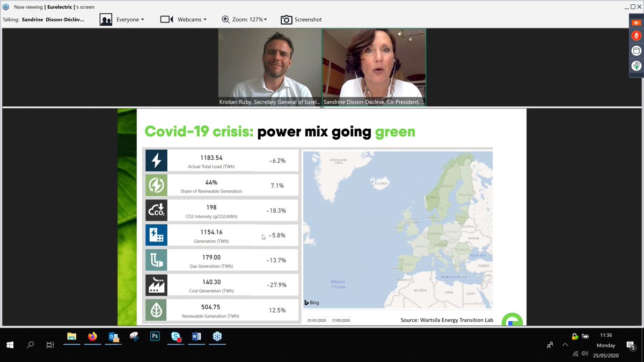Open Firefox from the taskbar
Image resolution: width=644 pixels, height=362 pixels.
click(92, 337)
